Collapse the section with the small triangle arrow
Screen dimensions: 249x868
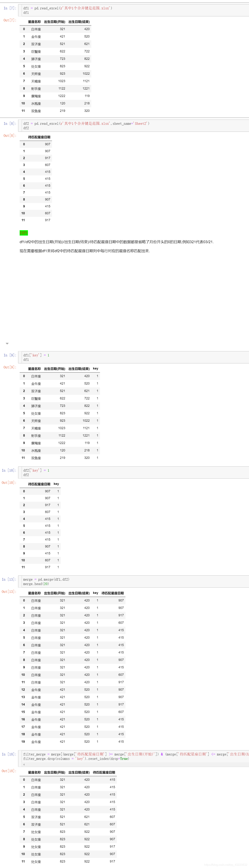click(7, 343)
